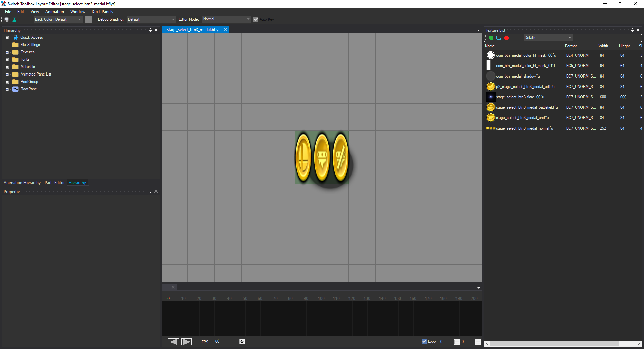The width and height of the screenshot is (644, 349).
Task: Open the Debug Shading dropdown
Action: click(x=151, y=19)
